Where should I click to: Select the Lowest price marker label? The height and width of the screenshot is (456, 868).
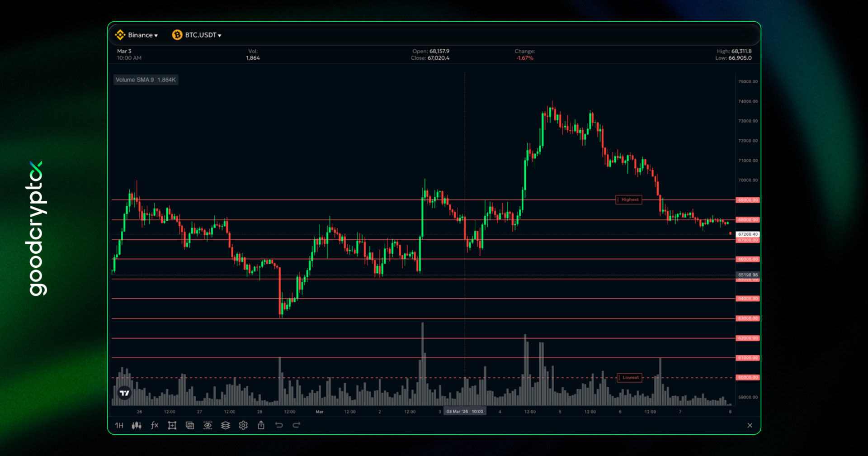coord(629,377)
